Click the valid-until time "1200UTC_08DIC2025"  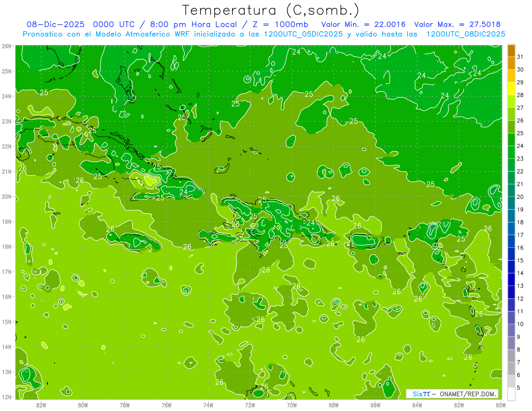pyautogui.click(x=465, y=34)
